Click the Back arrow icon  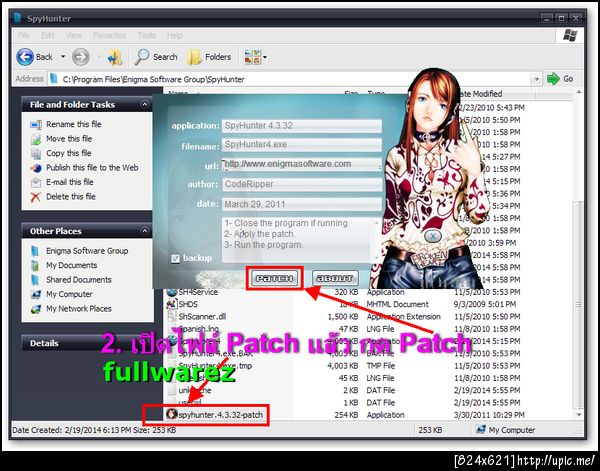[25, 57]
